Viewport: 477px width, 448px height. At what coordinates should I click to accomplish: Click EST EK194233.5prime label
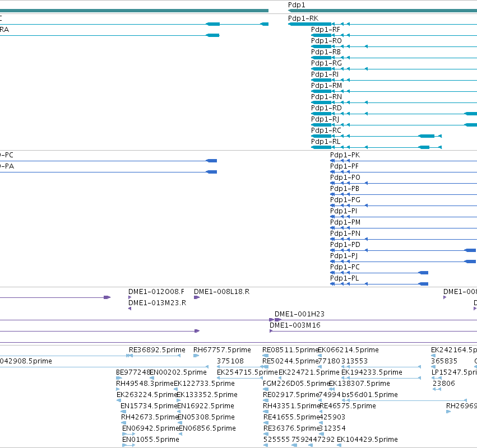[372, 372]
